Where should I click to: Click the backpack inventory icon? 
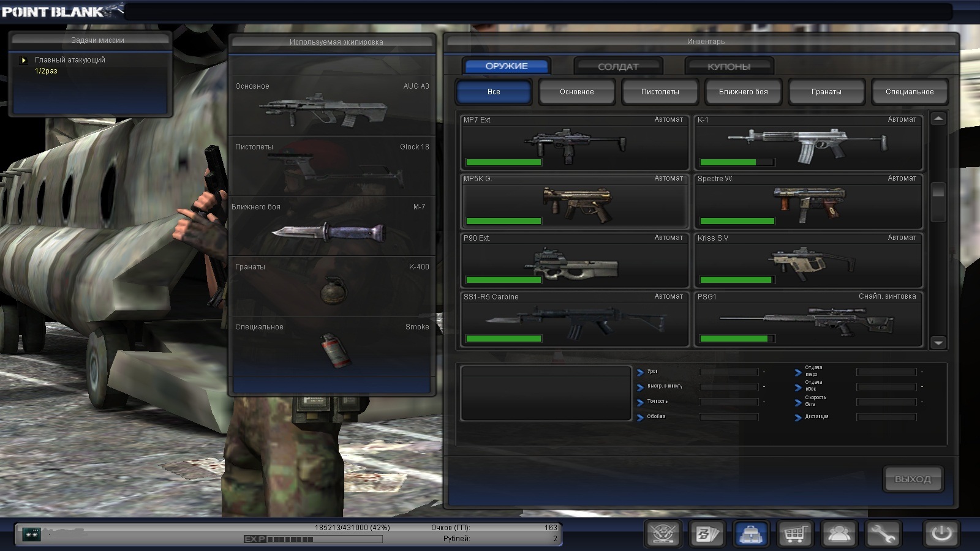751,534
